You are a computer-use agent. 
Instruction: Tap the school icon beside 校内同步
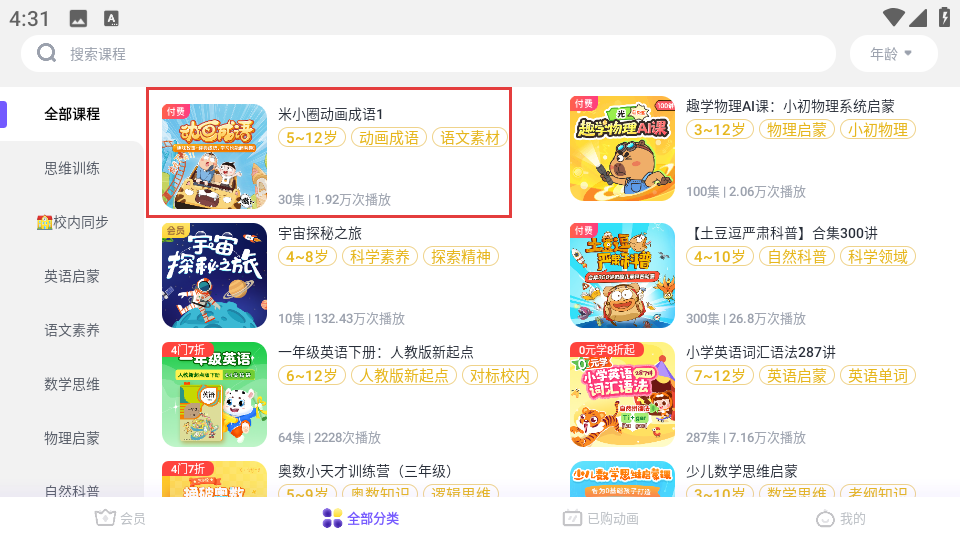(x=44, y=222)
